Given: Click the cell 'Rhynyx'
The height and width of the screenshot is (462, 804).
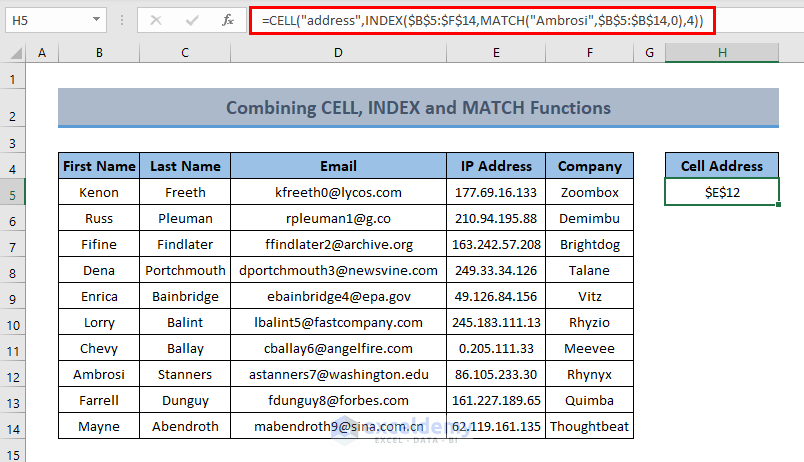Looking at the screenshot, I should tap(590, 374).
